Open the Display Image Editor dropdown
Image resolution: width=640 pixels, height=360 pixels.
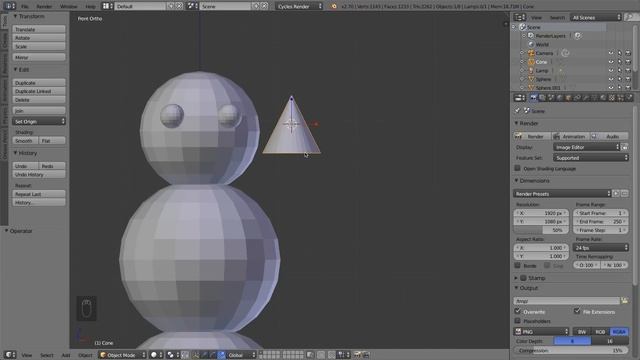pos(587,147)
